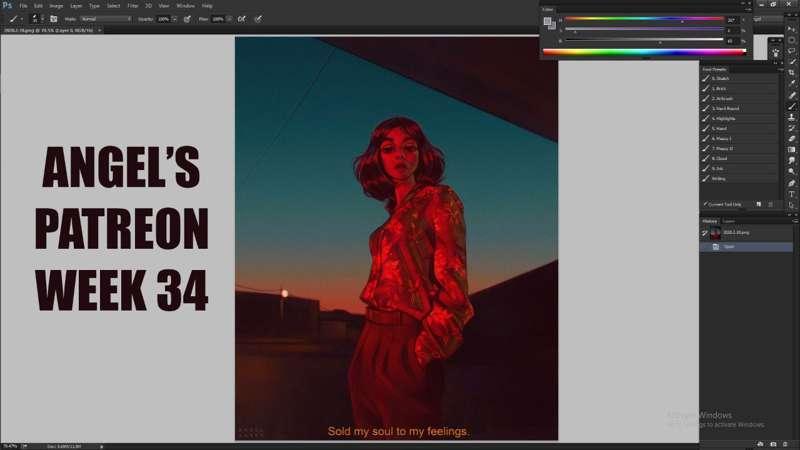Click the Flow value field
Image resolution: width=800 pixels, height=450 pixels.
pyautogui.click(x=218, y=19)
